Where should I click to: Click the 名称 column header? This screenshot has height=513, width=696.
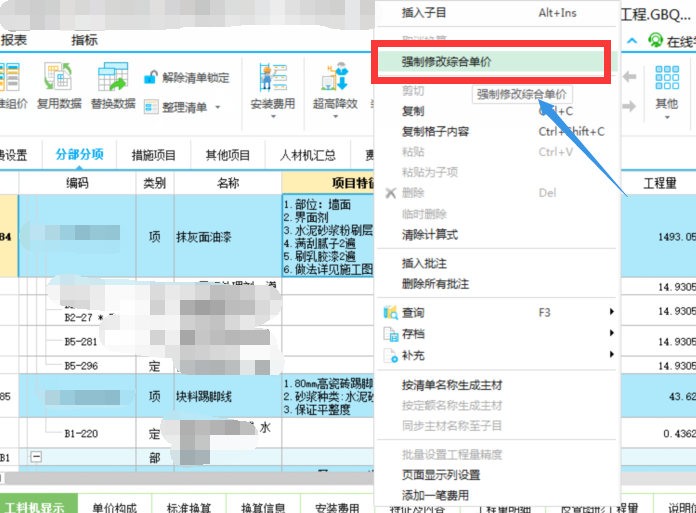click(x=228, y=183)
